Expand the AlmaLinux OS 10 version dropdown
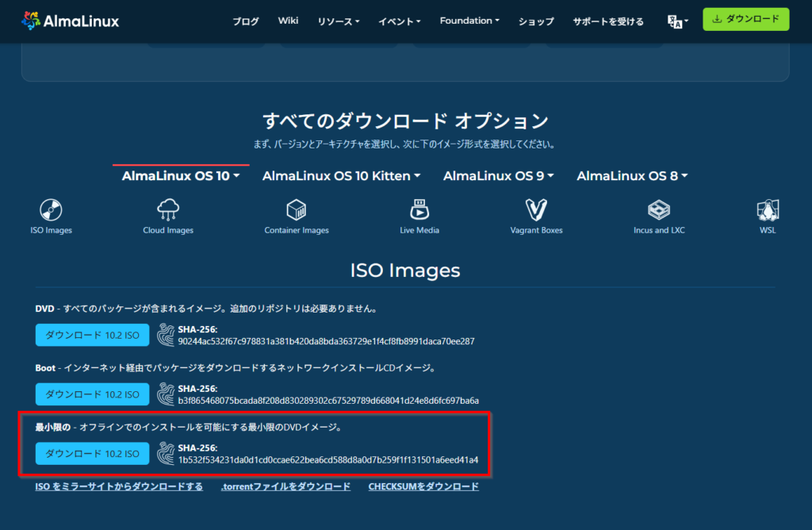The image size is (812, 530). [x=181, y=176]
